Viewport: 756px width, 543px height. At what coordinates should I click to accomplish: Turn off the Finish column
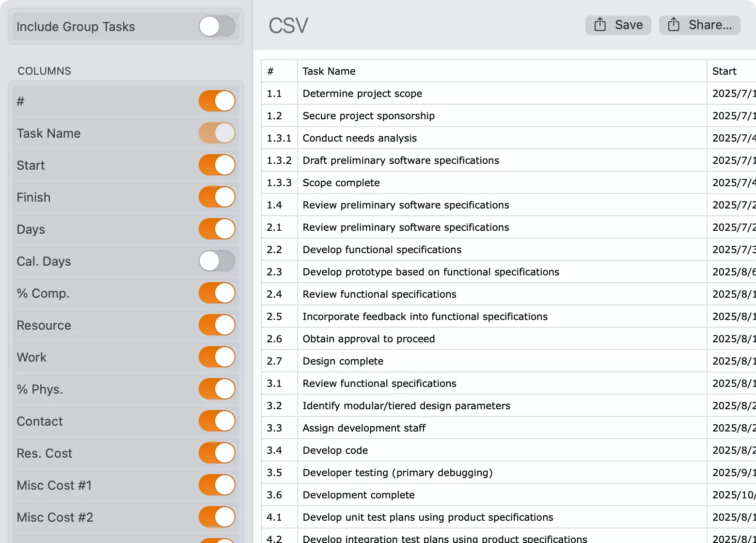point(217,197)
